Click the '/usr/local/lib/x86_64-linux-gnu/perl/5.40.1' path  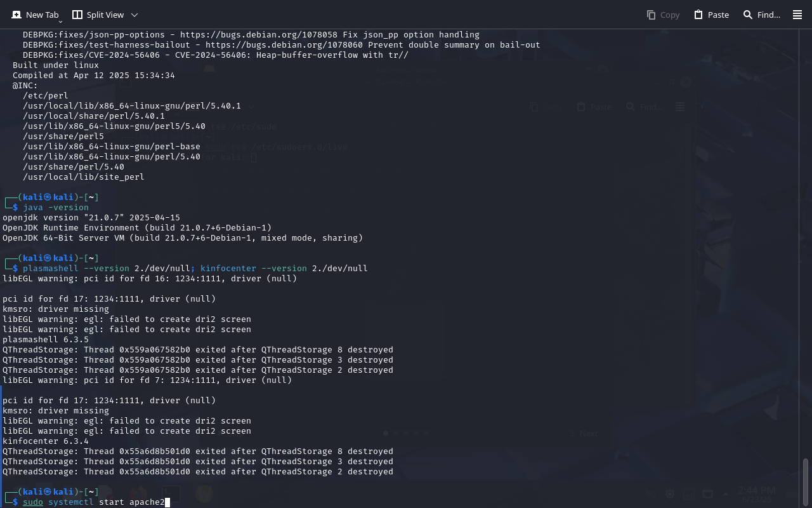(x=132, y=106)
